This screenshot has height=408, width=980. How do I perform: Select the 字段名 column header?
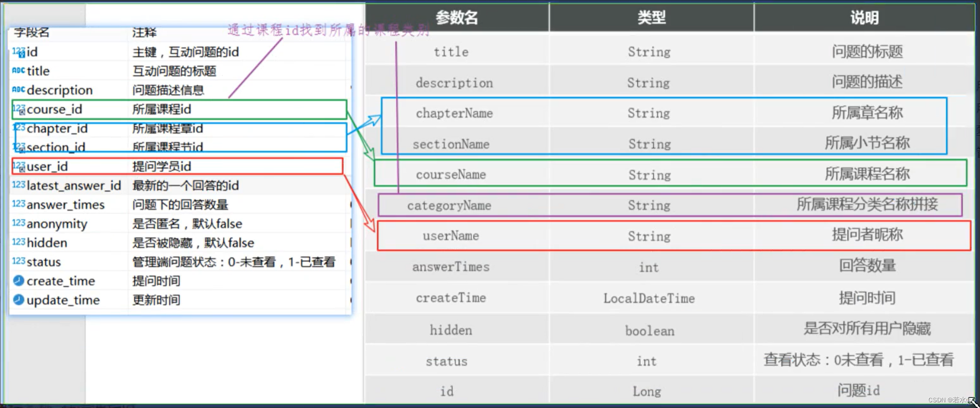pos(32,32)
